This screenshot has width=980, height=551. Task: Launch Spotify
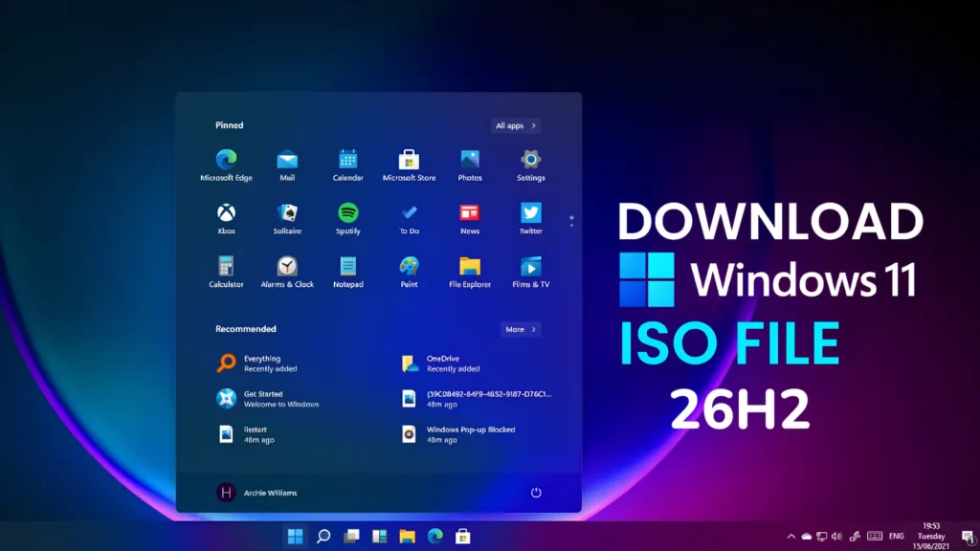pyautogui.click(x=348, y=219)
